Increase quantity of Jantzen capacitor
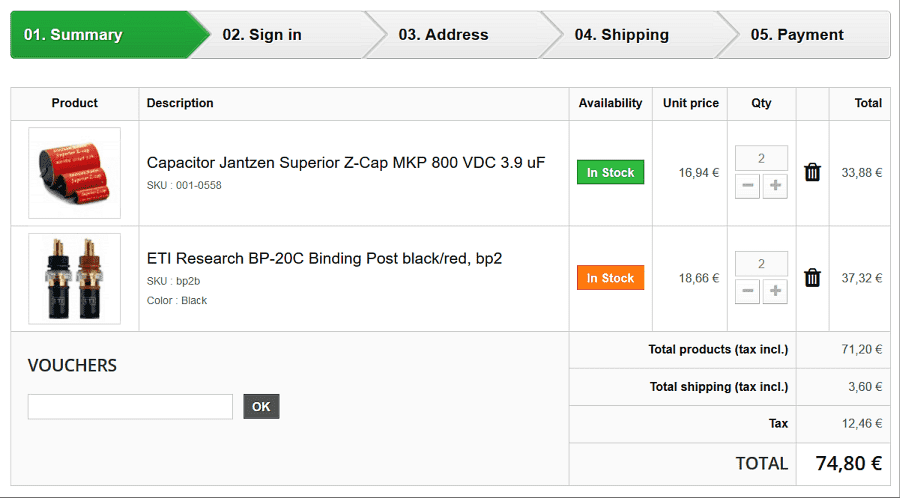Image resolution: width=900 pixels, height=498 pixels. tap(775, 186)
